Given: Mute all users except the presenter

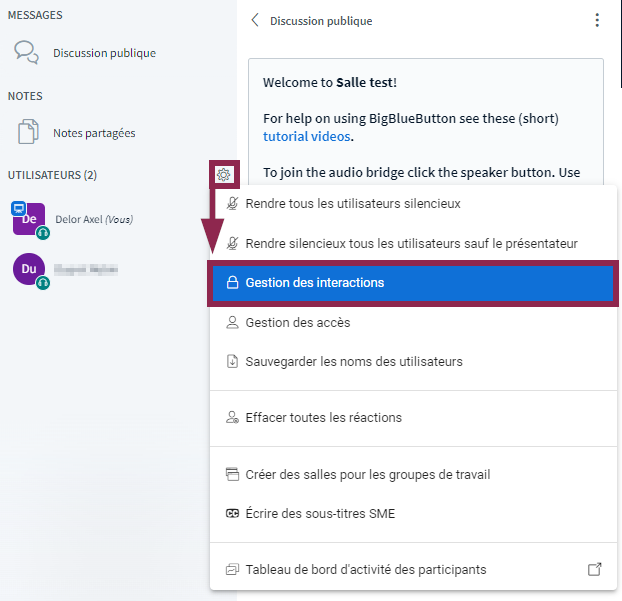Looking at the screenshot, I should (411, 243).
